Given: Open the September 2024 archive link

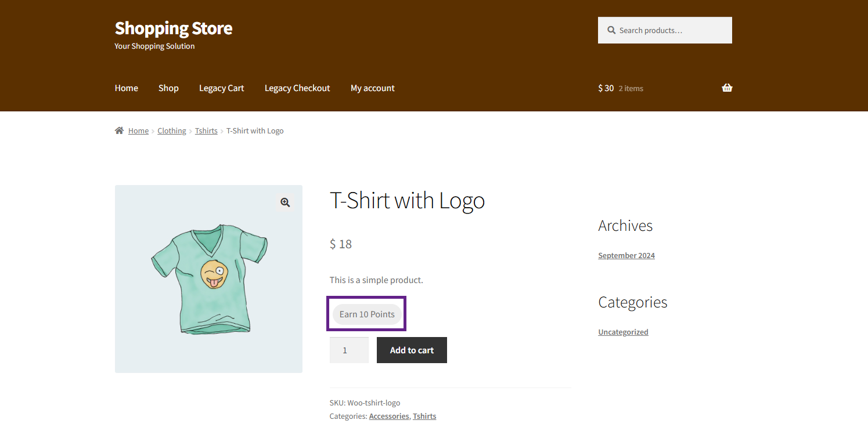Looking at the screenshot, I should coord(626,256).
